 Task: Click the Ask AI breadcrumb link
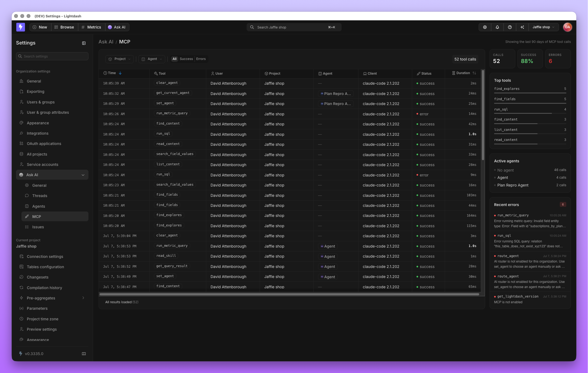point(106,42)
